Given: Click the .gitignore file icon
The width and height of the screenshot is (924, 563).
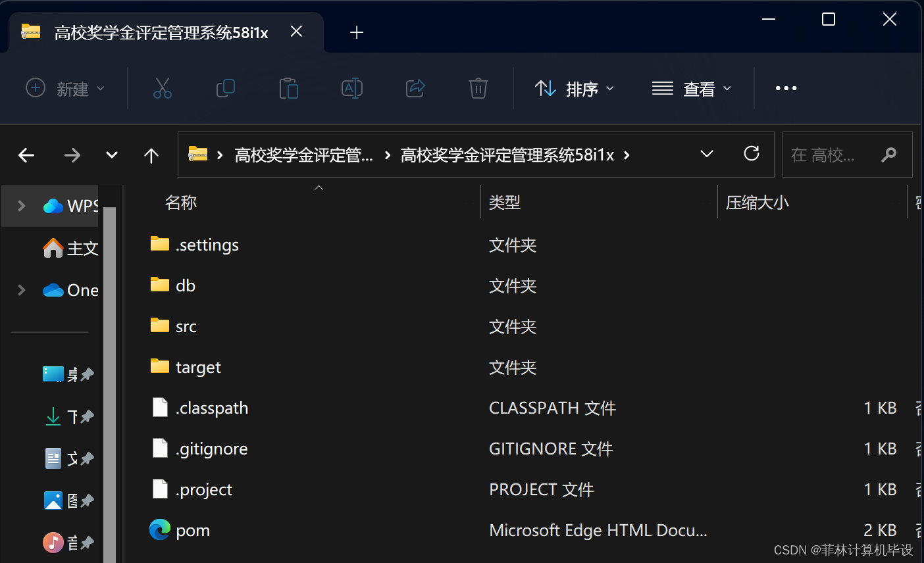Looking at the screenshot, I should click(x=160, y=448).
